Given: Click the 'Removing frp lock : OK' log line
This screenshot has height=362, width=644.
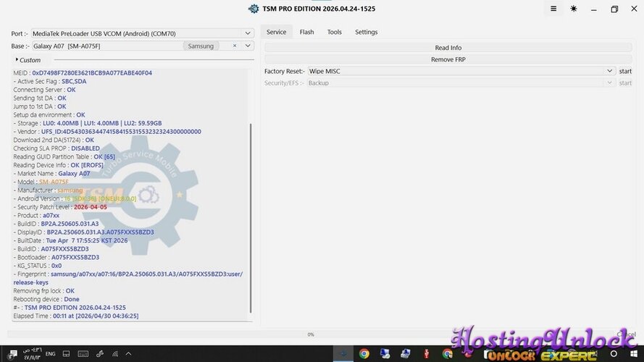Looking at the screenshot, I should (x=44, y=290).
